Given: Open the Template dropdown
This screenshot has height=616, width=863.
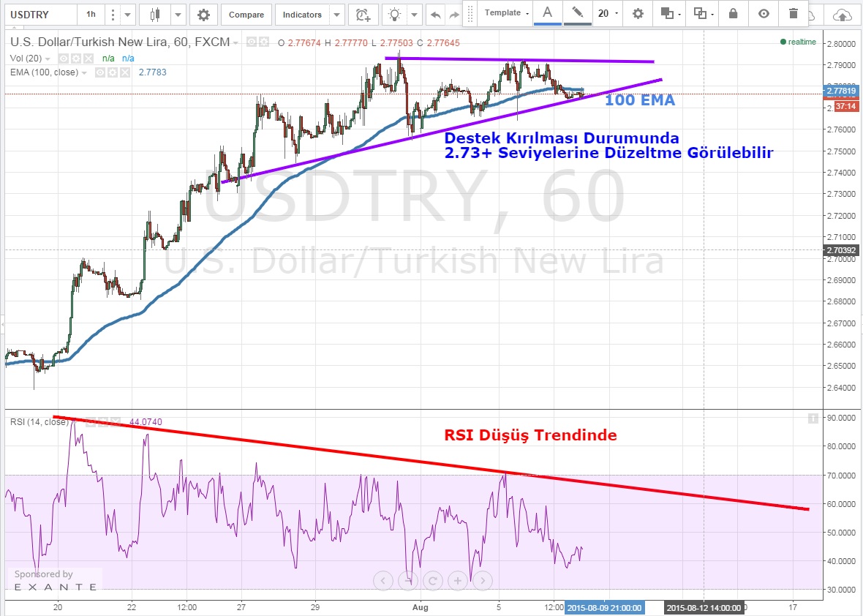Looking at the screenshot, I should tap(506, 13).
